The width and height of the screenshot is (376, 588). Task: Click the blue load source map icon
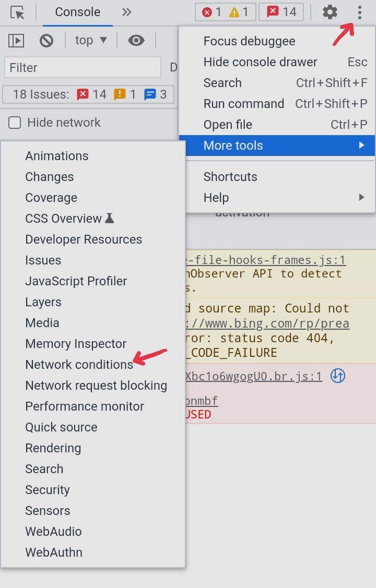click(337, 375)
